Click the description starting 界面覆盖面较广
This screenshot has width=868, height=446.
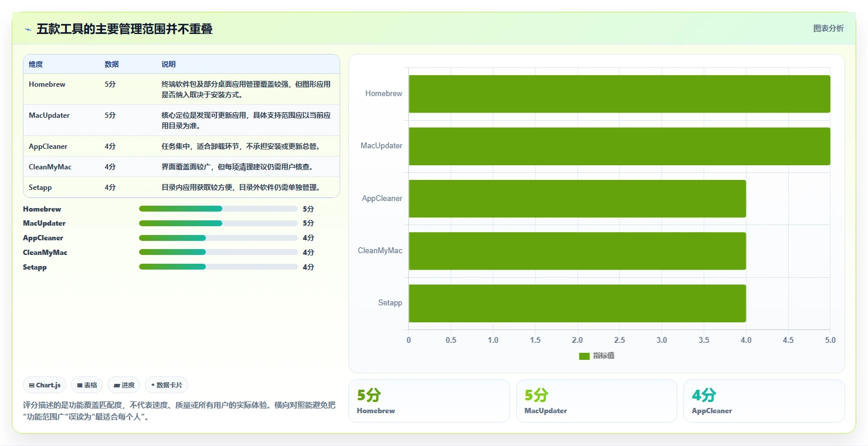coord(238,167)
